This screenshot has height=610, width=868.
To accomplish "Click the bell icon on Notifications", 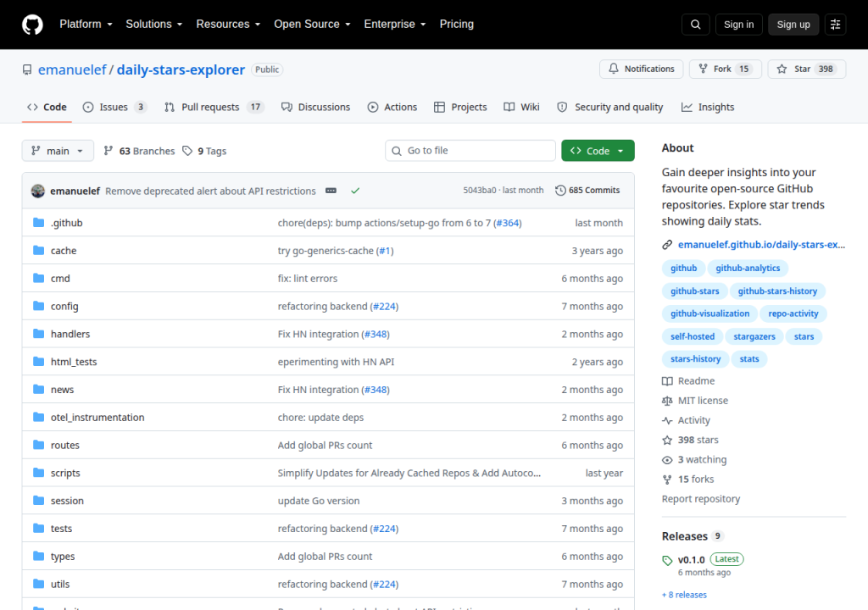I will 614,69.
